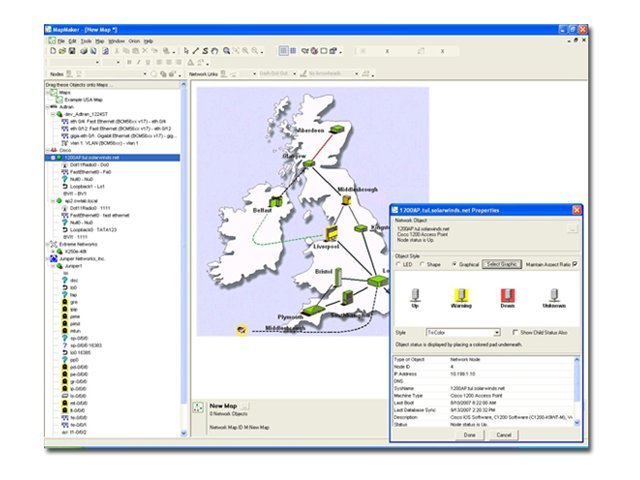The image size is (640, 480).
Task: Open the Style dropdown in Properties
Action: click(495, 331)
